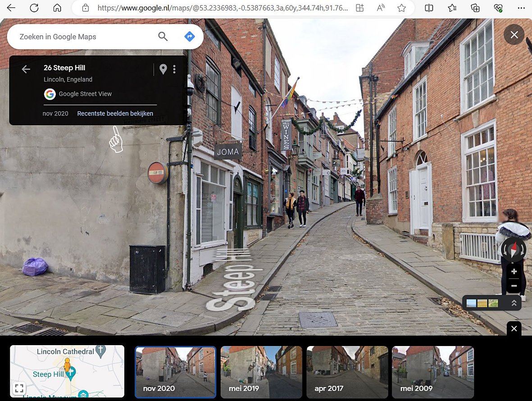Toggle browser split screen view
The height and width of the screenshot is (401, 532).
click(429, 8)
